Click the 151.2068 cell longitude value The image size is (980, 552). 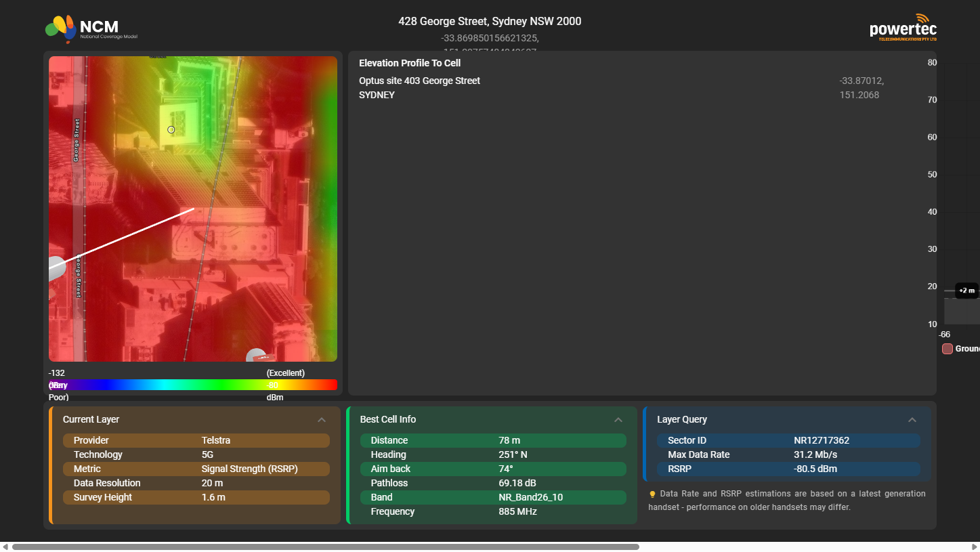click(x=859, y=95)
